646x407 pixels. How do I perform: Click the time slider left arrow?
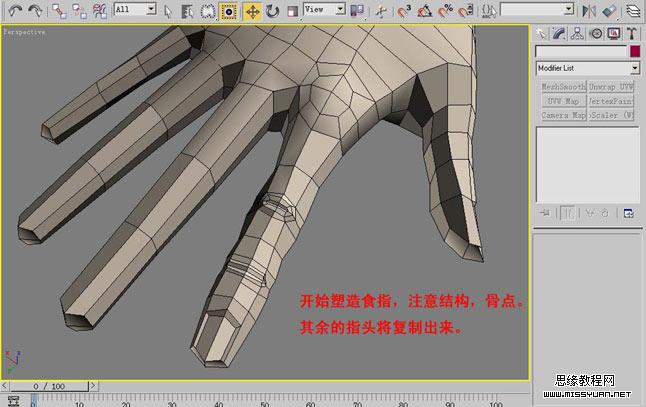click(5, 386)
